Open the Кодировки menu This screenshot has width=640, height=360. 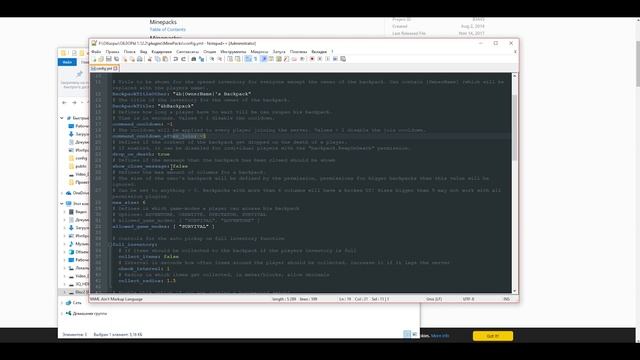(x=162, y=52)
